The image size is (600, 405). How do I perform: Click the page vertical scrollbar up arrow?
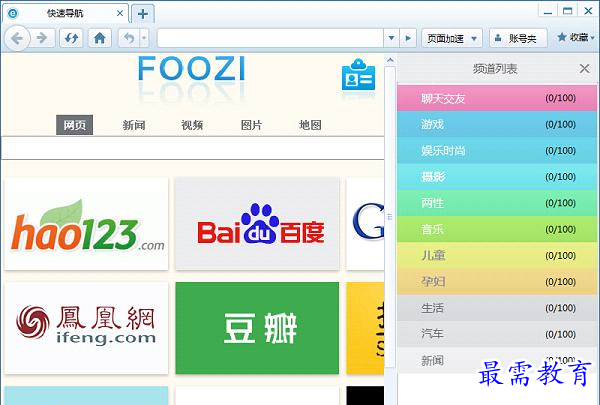(390, 60)
